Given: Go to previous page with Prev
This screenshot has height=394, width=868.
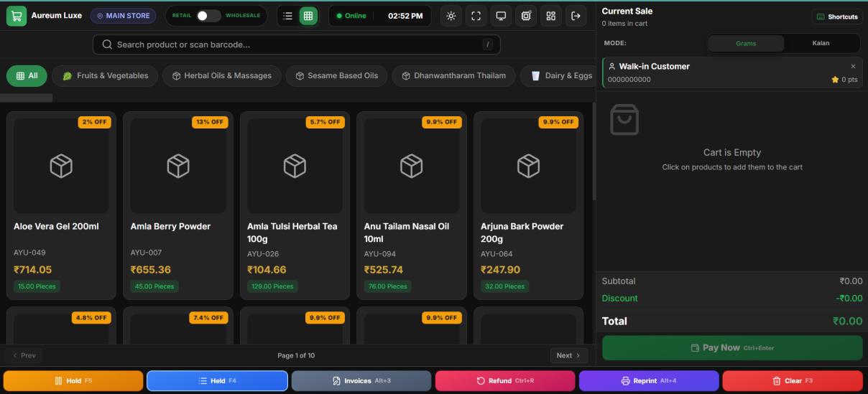Looking at the screenshot, I should click(24, 355).
